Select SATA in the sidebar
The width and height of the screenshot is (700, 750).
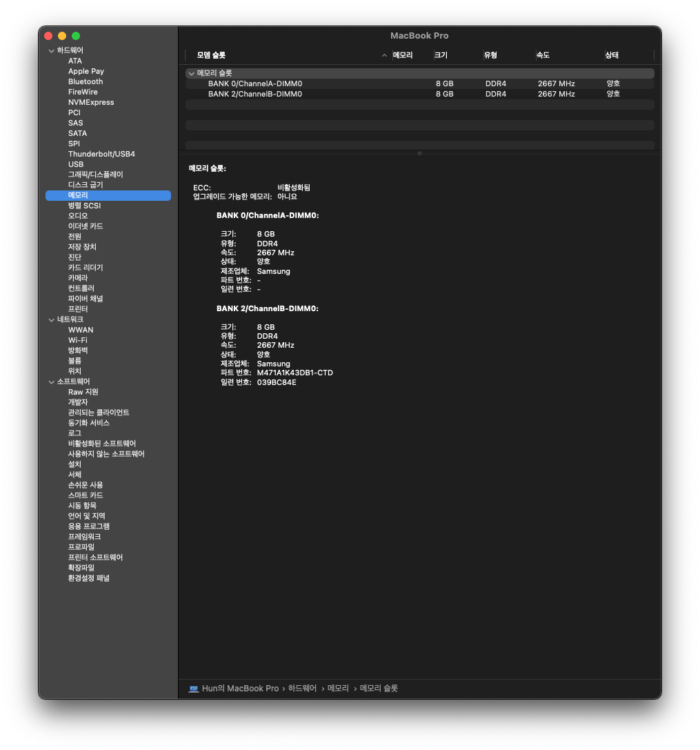click(x=77, y=133)
